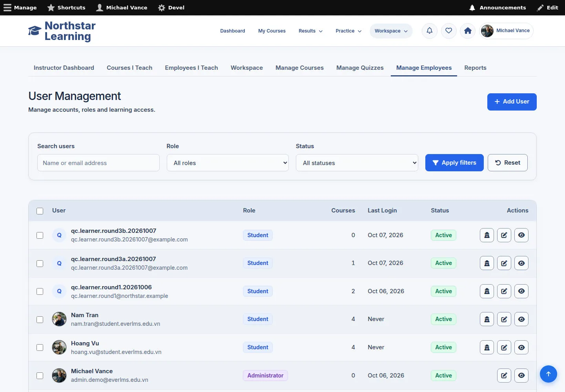Screen dimensions: 565x392
Task: Open the Manage Courses tab
Action: 299,68
